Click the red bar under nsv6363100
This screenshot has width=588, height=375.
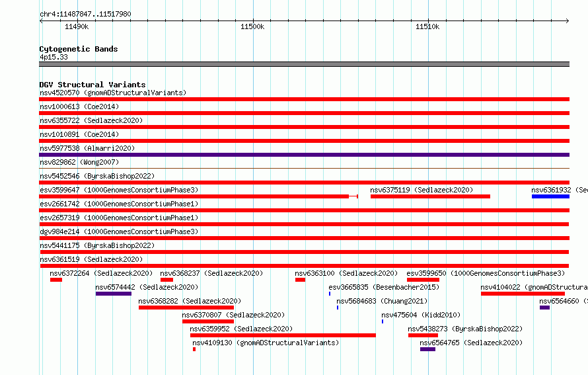click(300, 280)
